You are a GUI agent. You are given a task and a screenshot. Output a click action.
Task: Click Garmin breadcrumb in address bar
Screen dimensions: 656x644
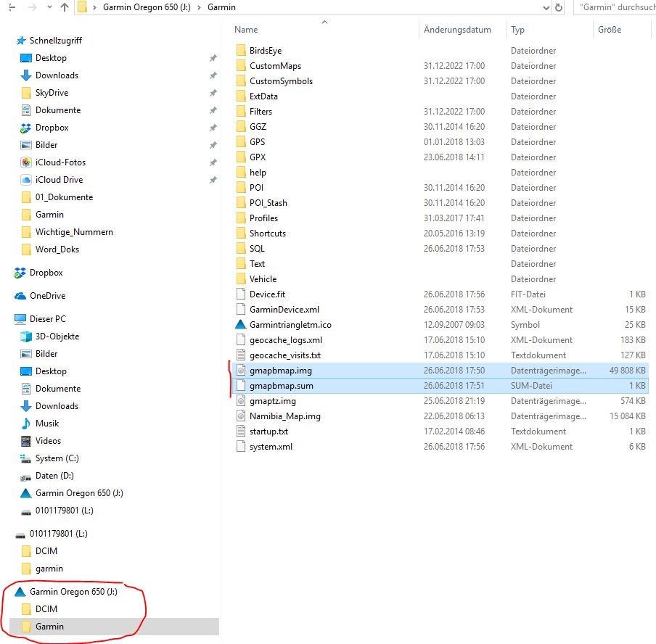pyautogui.click(x=221, y=7)
